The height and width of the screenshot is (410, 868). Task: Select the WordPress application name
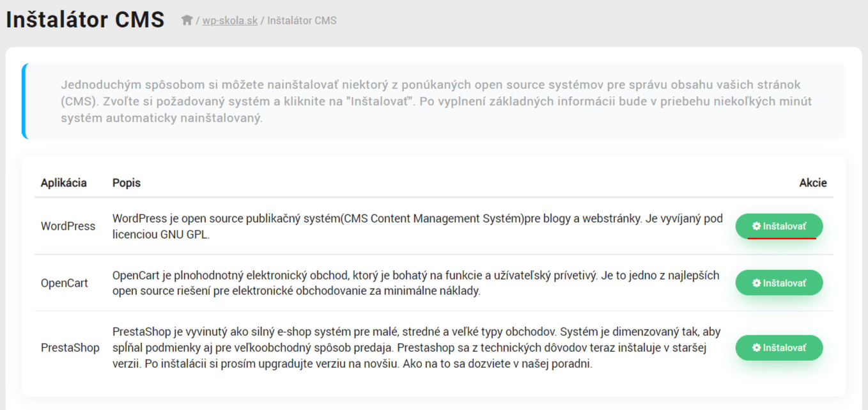click(68, 226)
